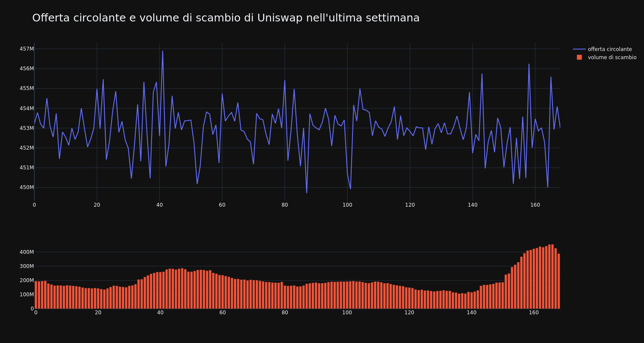The image size is (644, 343).
Task: Click the 451M y-axis label
Action: (27, 168)
